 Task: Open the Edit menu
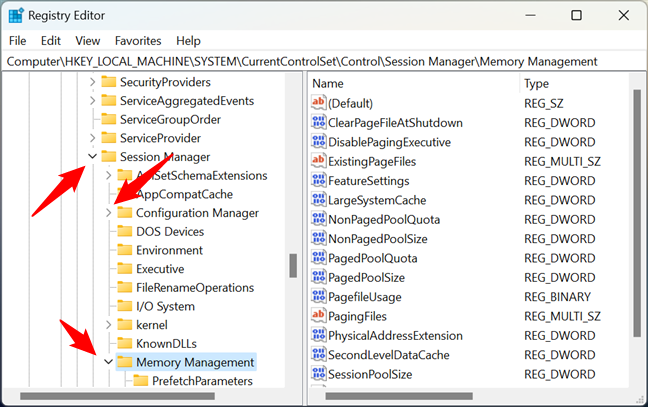click(50, 41)
